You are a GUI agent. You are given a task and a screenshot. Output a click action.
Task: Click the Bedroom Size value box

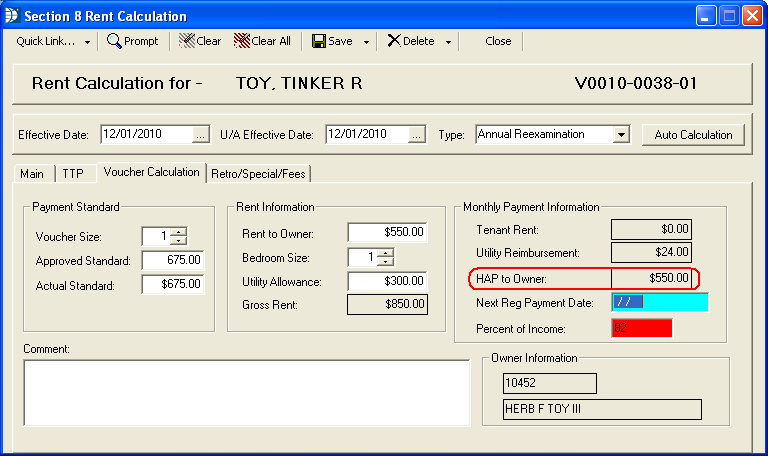pyautogui.click(x=362, y=257)
